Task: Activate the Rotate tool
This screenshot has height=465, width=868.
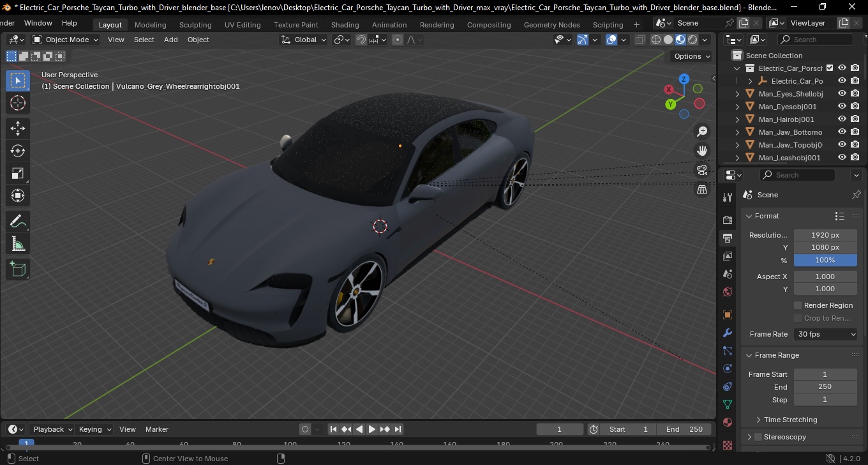Action: click(18, 151)
